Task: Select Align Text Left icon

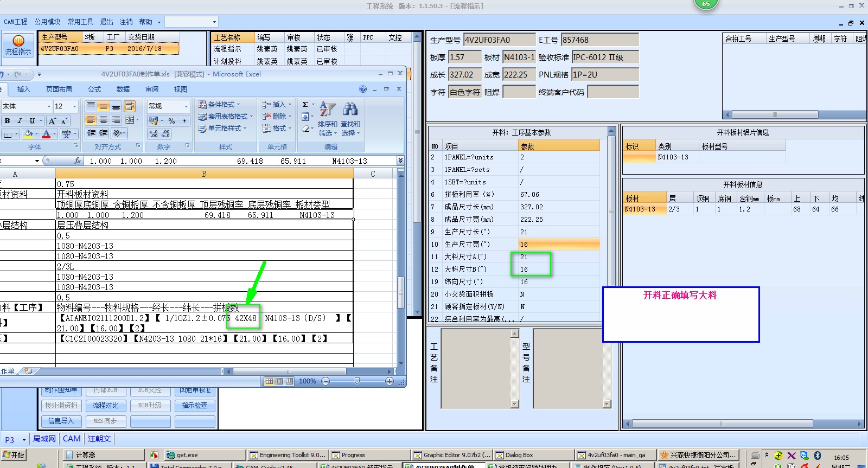Action: tap(91, 120)
